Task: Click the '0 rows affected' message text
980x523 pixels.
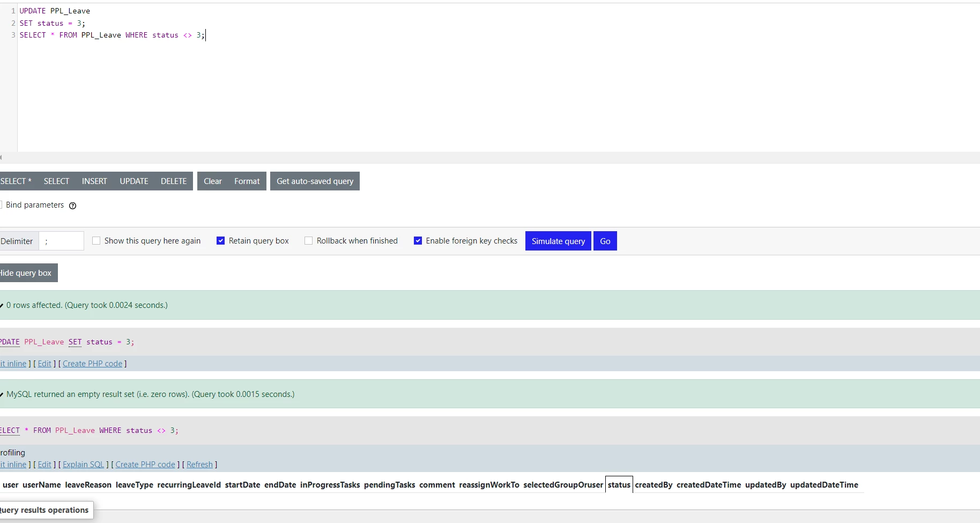Action: (87, 305)
